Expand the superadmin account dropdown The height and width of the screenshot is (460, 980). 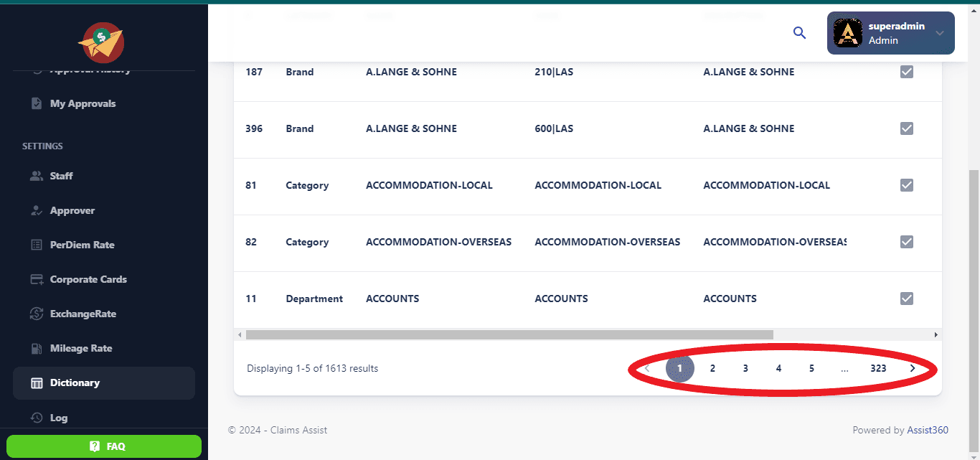(x=939, y=33)
